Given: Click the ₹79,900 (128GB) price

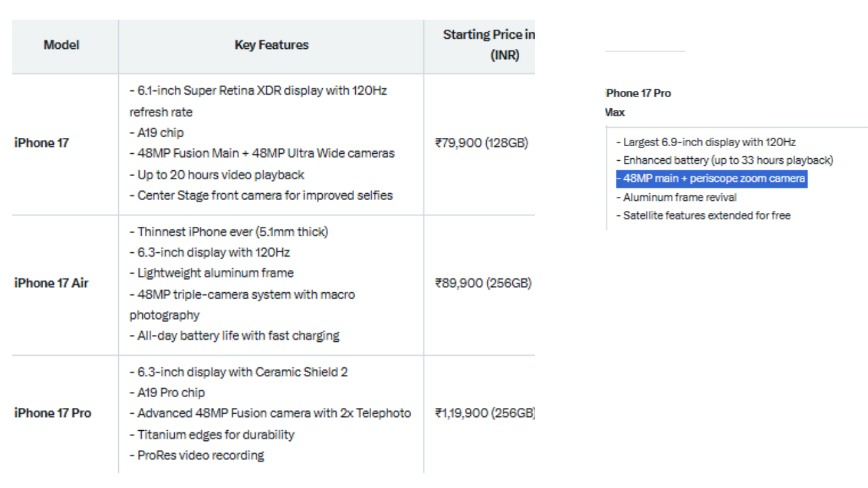Looking at the screenshot, I should [x=482, y=144].
